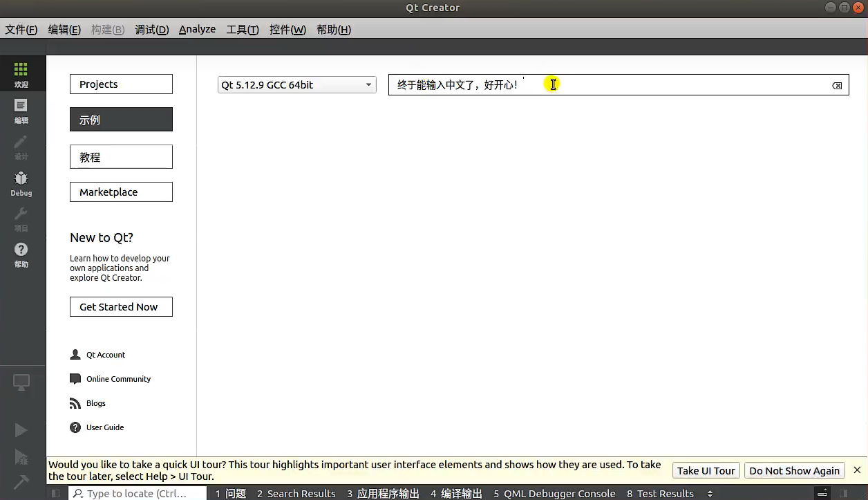Viewport: 868px width, 500px height.
Task: Open the 4 编译输出 pane
Action: coord(456,494)
